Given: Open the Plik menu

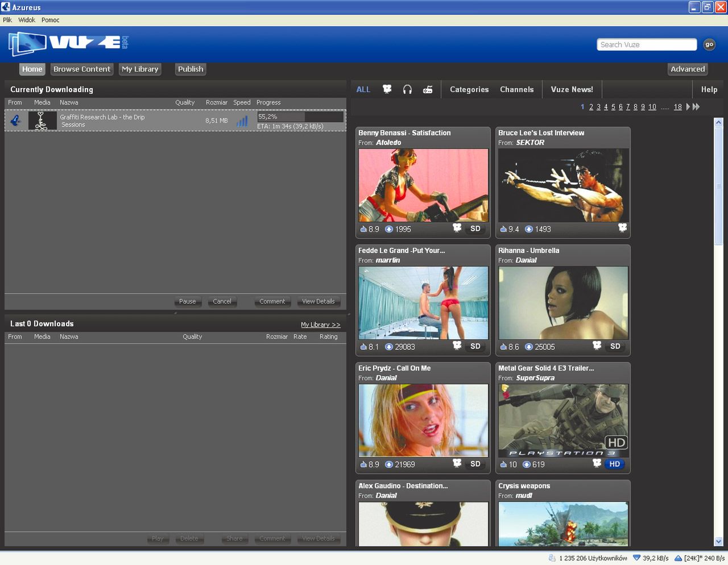Looking at the screenshot, I should point(7,20).
